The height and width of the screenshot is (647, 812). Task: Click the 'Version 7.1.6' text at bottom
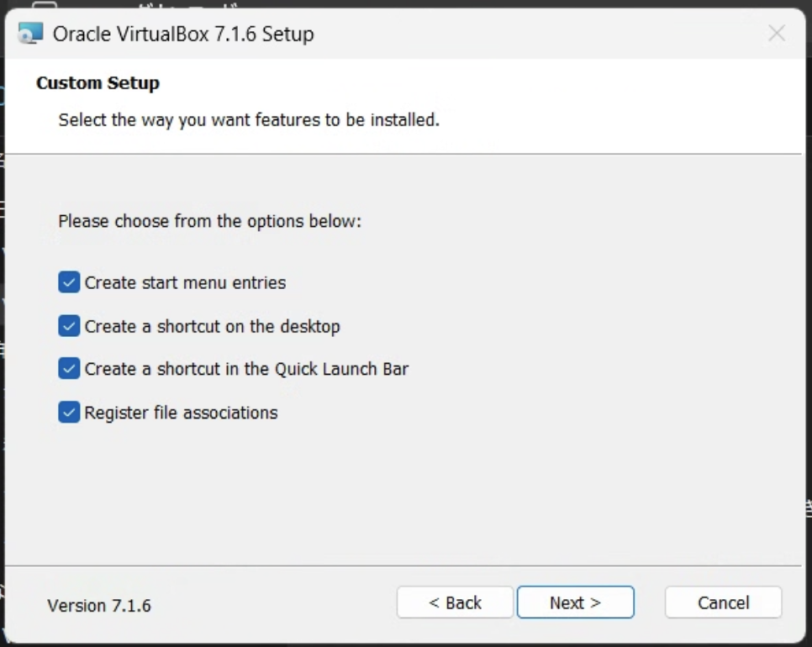(x=99, y=606)
